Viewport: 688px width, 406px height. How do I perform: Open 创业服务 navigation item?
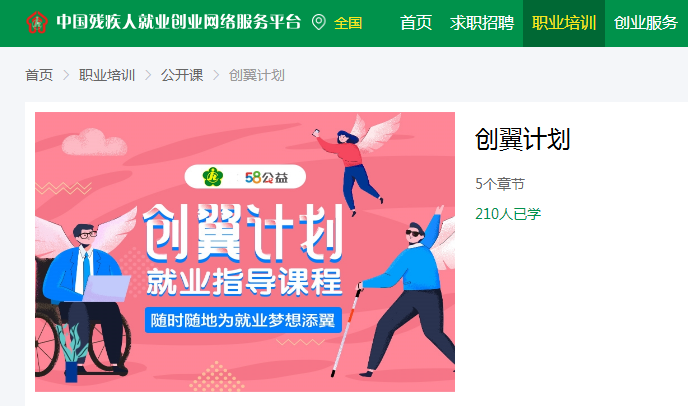646,22
